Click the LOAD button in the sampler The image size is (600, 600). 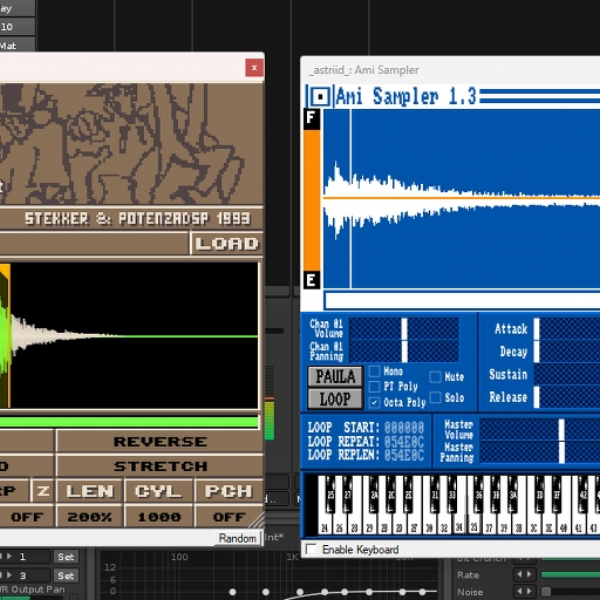coord(227,243)
